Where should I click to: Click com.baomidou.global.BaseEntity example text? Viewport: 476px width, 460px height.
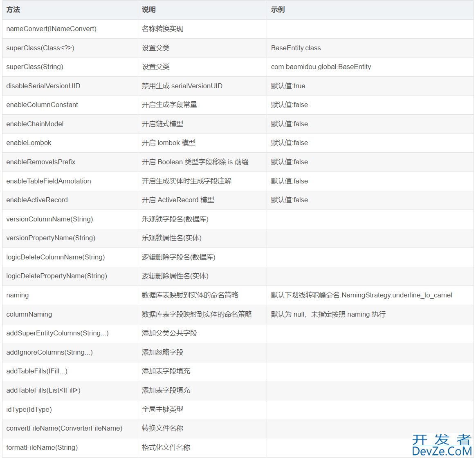point(321,67)
